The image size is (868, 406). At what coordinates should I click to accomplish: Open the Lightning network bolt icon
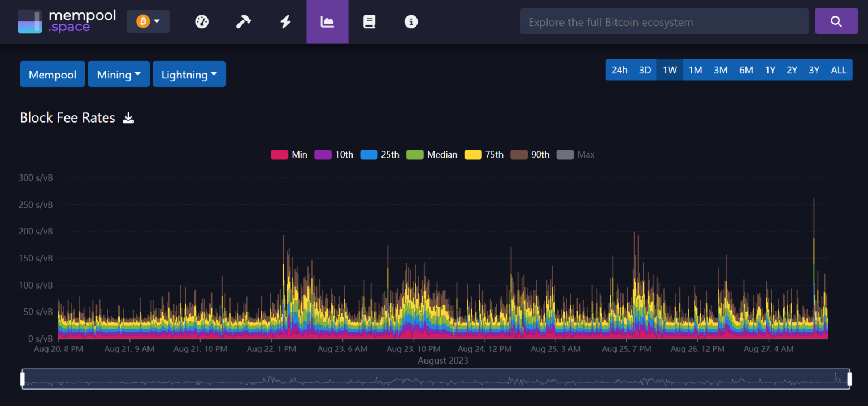point(285,21)
